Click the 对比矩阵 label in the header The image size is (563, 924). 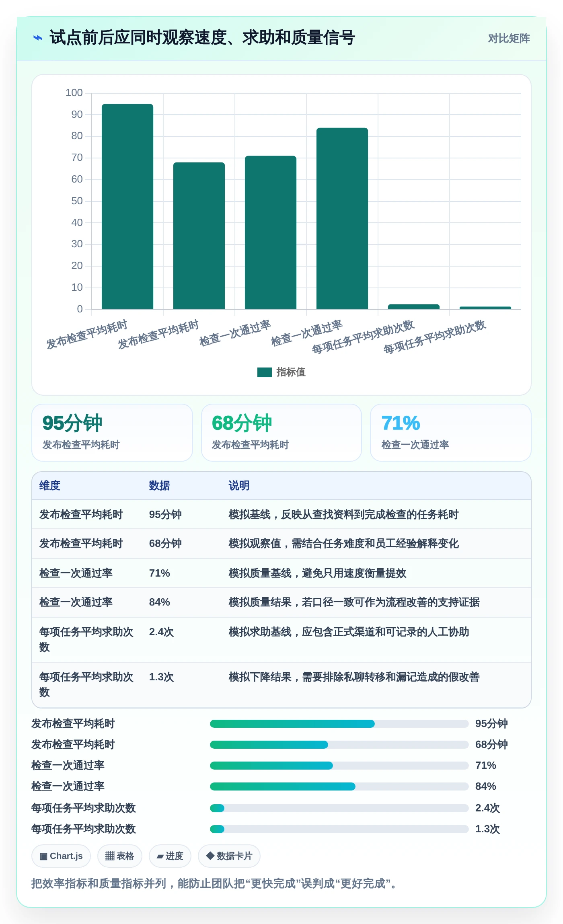click(x=509, y=38)
